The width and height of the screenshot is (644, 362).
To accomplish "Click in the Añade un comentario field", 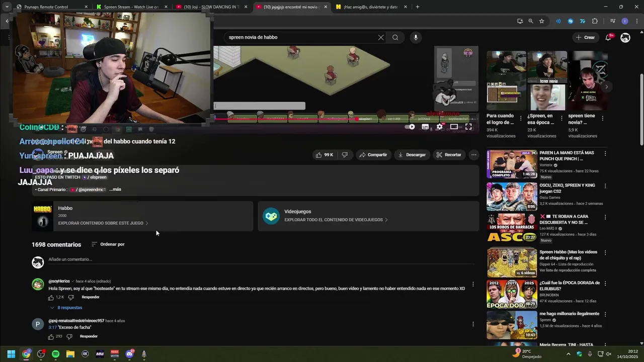I will pyautogui.click(x=261, y=259).
